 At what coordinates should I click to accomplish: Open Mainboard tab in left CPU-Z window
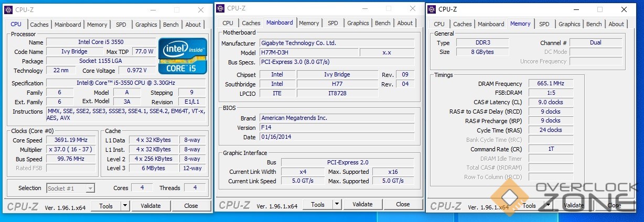[68, 25]
